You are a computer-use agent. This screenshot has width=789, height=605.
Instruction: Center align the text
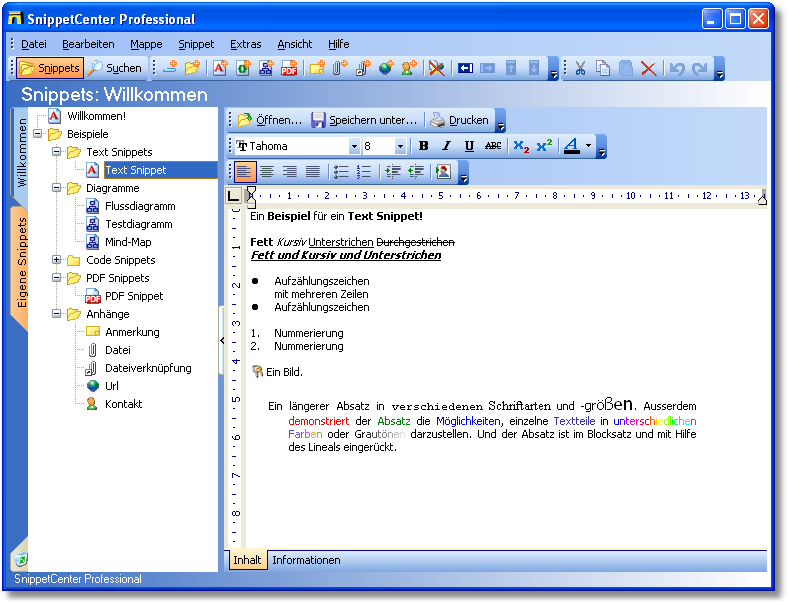(267, 172)
